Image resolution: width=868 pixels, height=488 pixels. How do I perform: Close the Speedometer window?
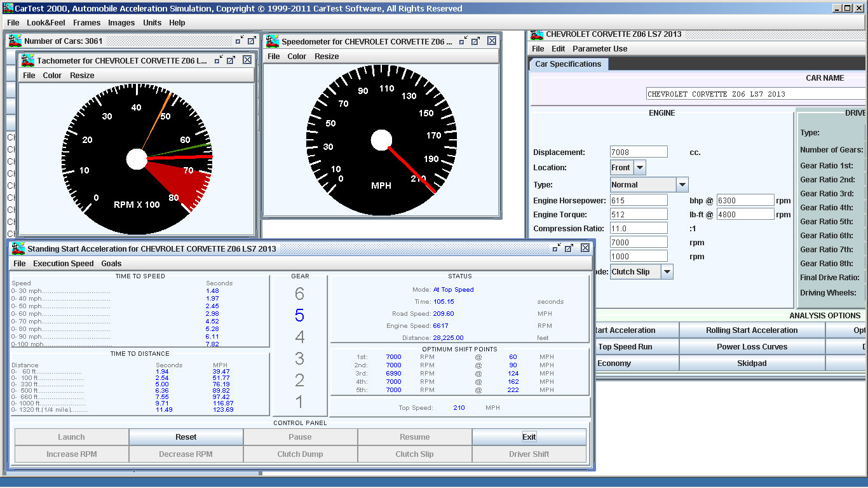492,41
